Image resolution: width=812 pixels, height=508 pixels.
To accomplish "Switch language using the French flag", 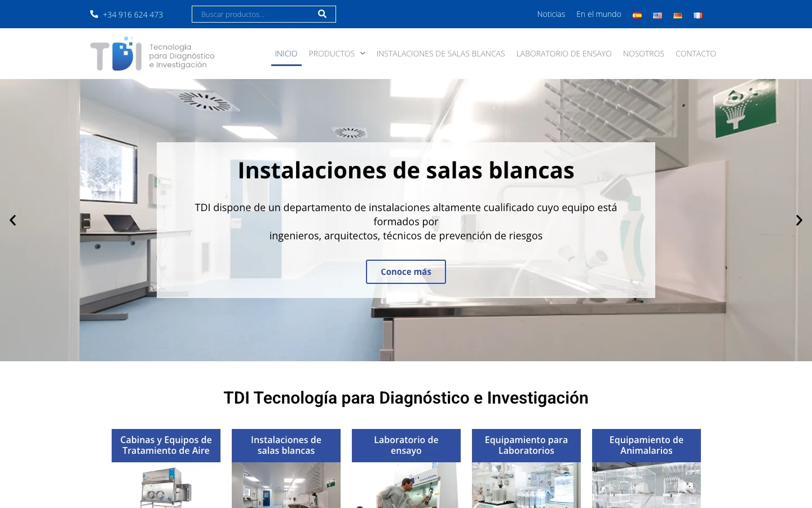I will [x=698, y=15].
